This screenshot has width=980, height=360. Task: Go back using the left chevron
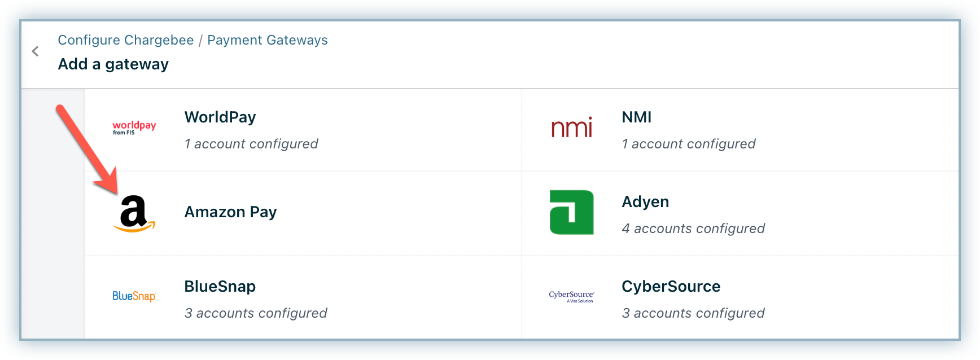click(x=35, y=51)
